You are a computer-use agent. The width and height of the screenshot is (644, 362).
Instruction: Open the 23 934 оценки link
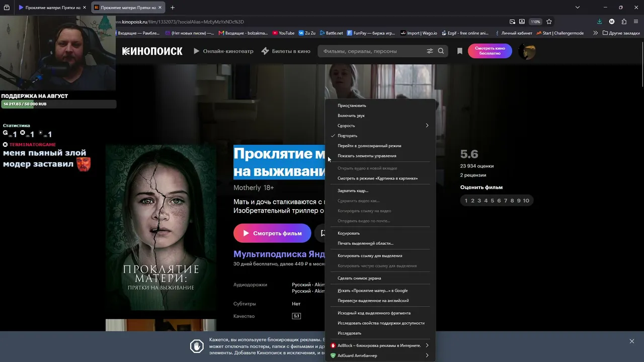coord(477,166)
